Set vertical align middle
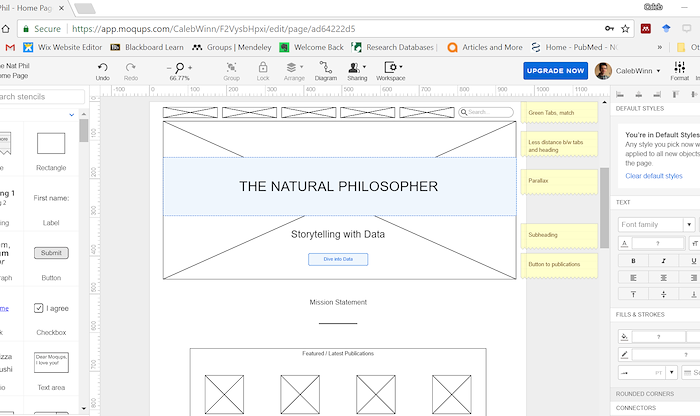 point(663,294)
